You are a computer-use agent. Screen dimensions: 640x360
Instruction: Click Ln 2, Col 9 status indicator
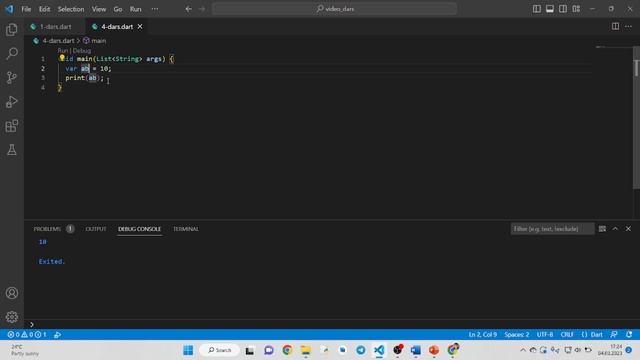click(482, 335)
